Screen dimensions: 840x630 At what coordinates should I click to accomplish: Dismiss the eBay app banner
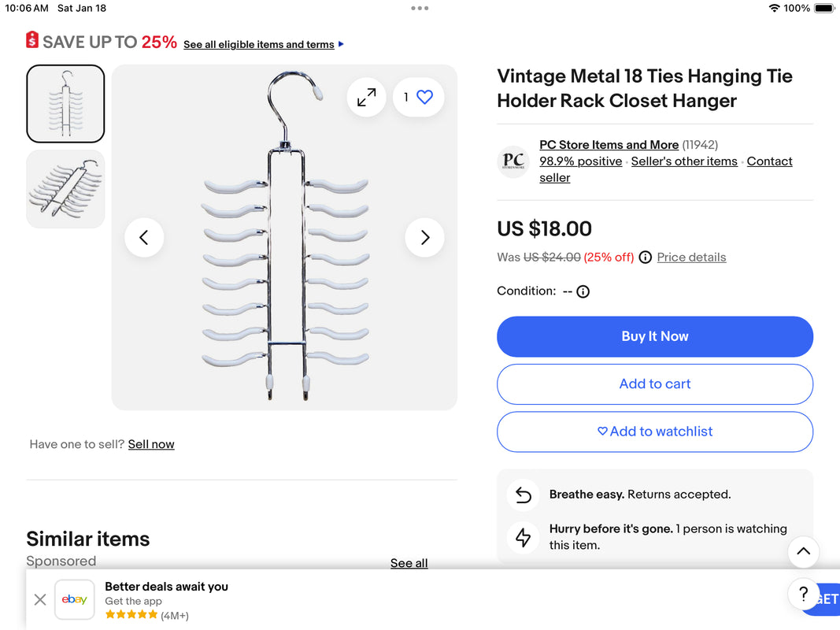40,600
